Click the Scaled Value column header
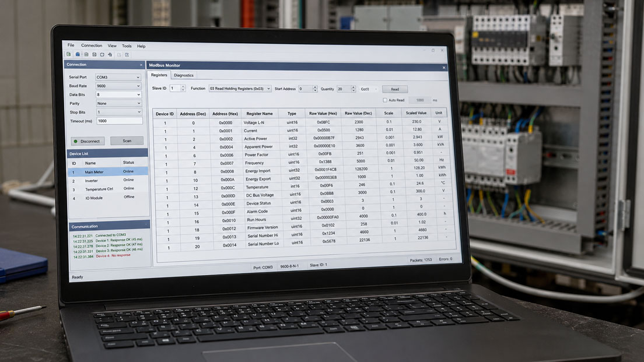 pyautogui.click(x=416, y=113)
